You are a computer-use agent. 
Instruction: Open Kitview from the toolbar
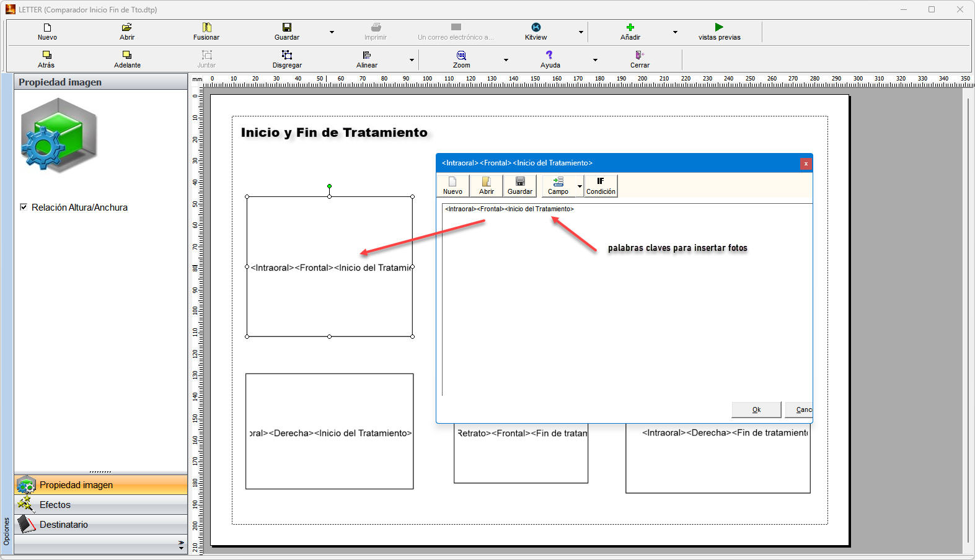pos(536,28)
